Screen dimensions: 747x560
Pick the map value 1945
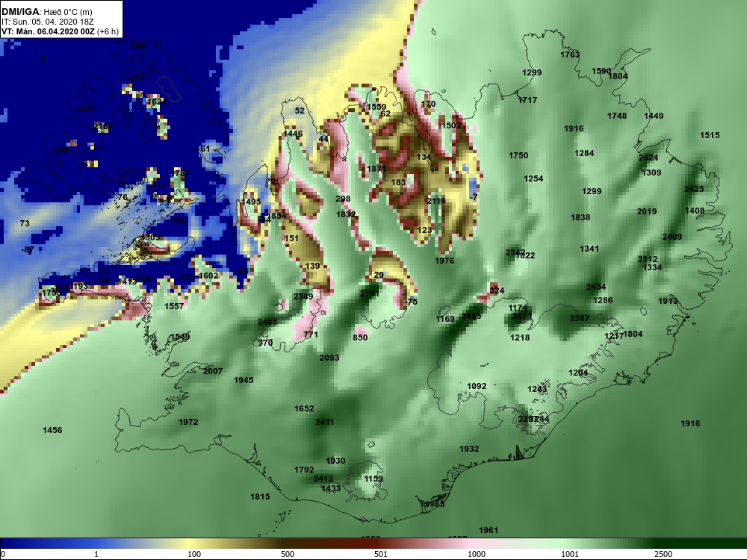tap(244, 380)
